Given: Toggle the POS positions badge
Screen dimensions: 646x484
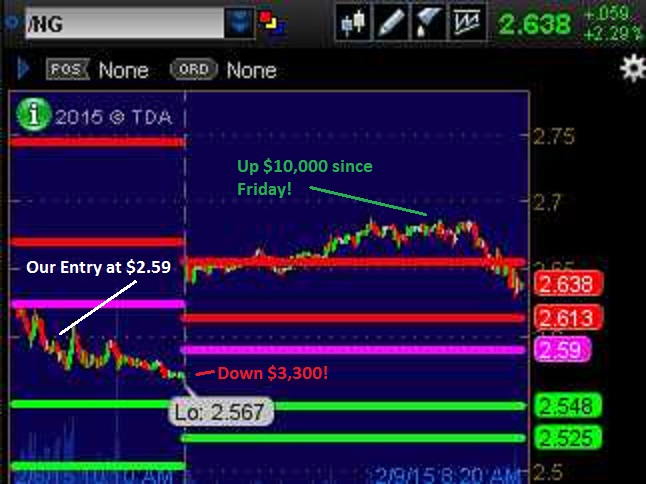Looking at the screenshot, I should [x=68, y=70].
